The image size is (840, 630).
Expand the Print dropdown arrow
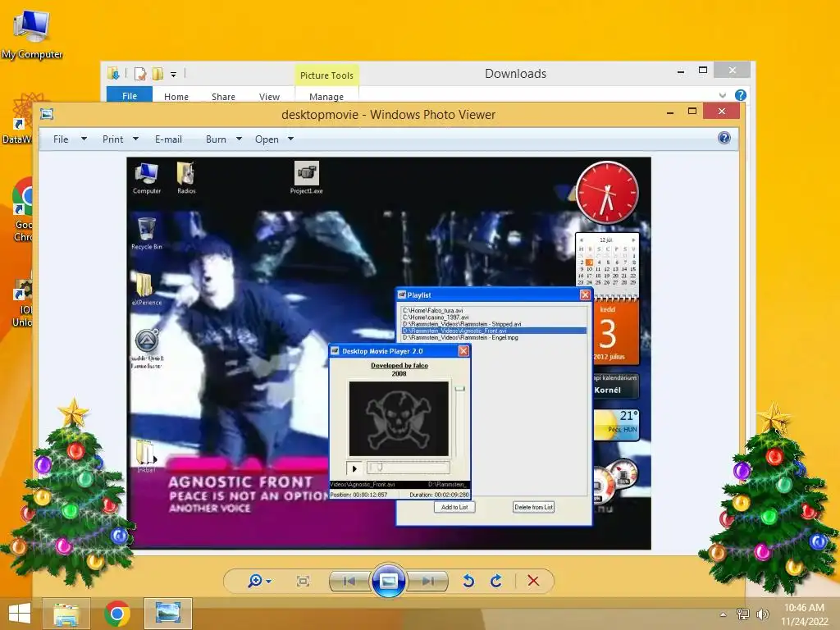(135, 139)
